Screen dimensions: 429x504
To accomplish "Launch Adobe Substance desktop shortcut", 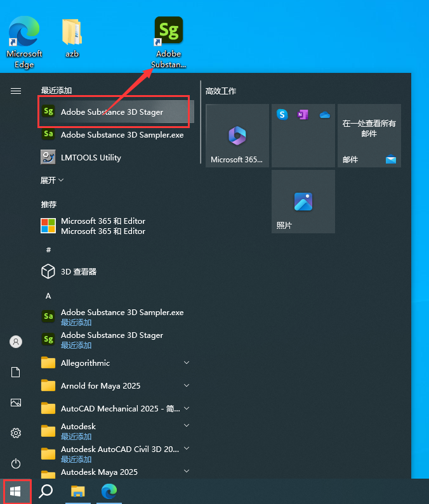I will (x=169, y=42).
